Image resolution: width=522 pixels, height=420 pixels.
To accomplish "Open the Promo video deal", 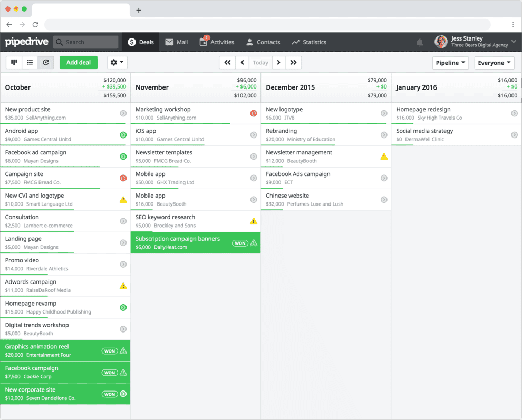I will click(65, 264).
